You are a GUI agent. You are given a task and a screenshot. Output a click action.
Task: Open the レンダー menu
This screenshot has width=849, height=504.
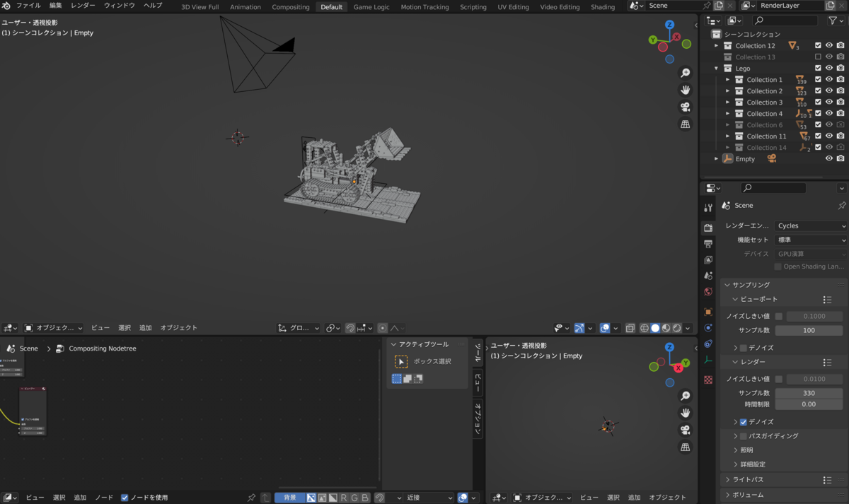coord(83,6)
